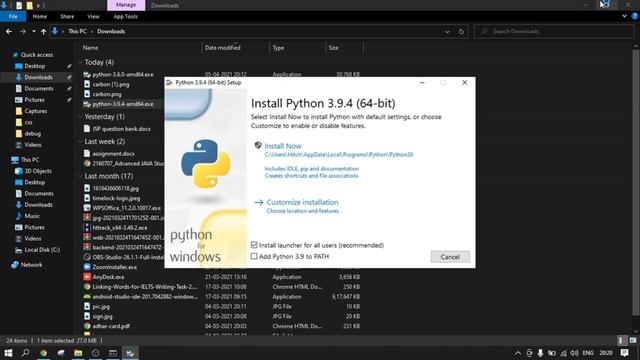Select Local Disk (C:) in navigation pane
This screenshot has width=640, height=360.
click(42, 250)
